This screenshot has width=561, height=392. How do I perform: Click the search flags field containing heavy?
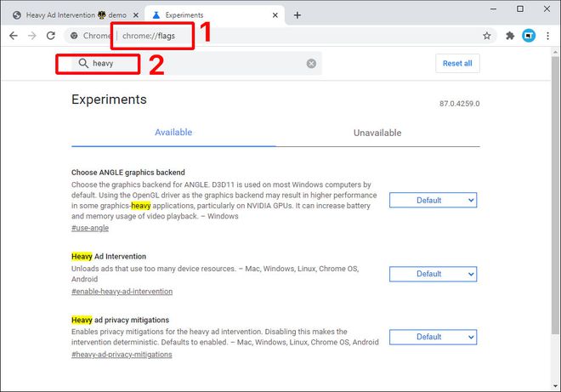coord(197,64)
